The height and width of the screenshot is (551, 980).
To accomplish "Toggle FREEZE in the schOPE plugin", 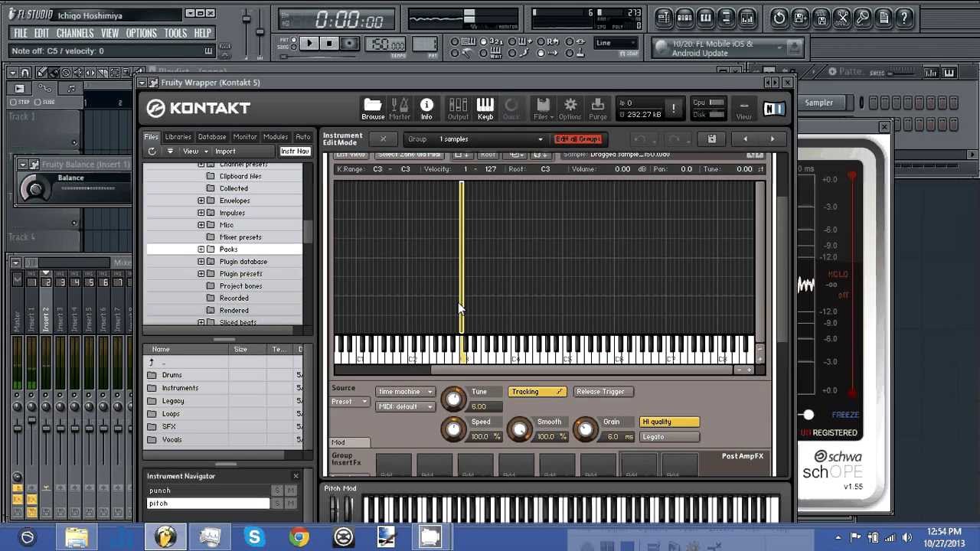I will pyautogui.click(x=845, y=415).
